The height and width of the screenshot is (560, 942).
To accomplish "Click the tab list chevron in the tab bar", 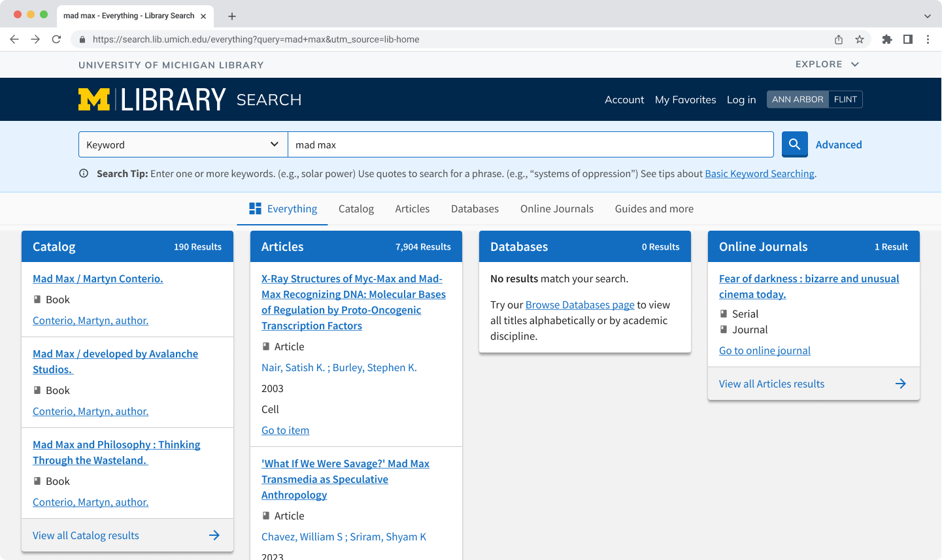I will pyautogui.click(x=928, y=16).
